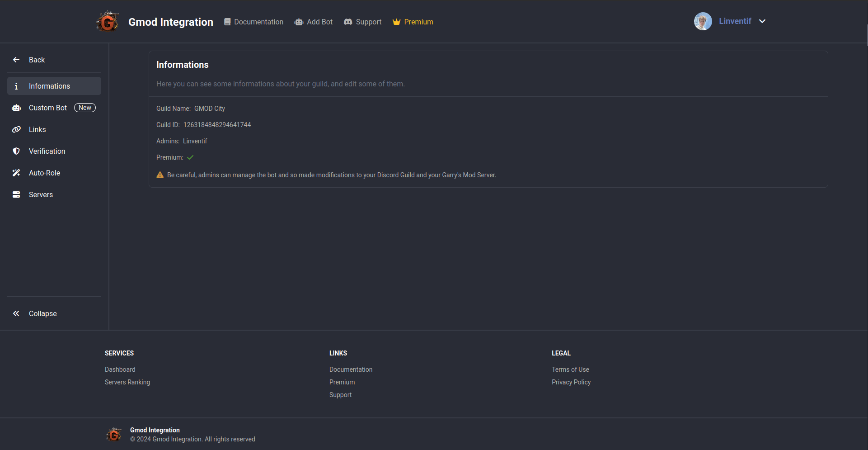Click the New badge beside Custom Bot
The width and height of the screenshot is (868, 450).
coord(85,108)
